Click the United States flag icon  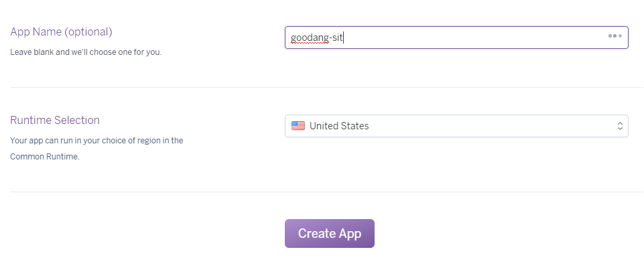[298, 126]
